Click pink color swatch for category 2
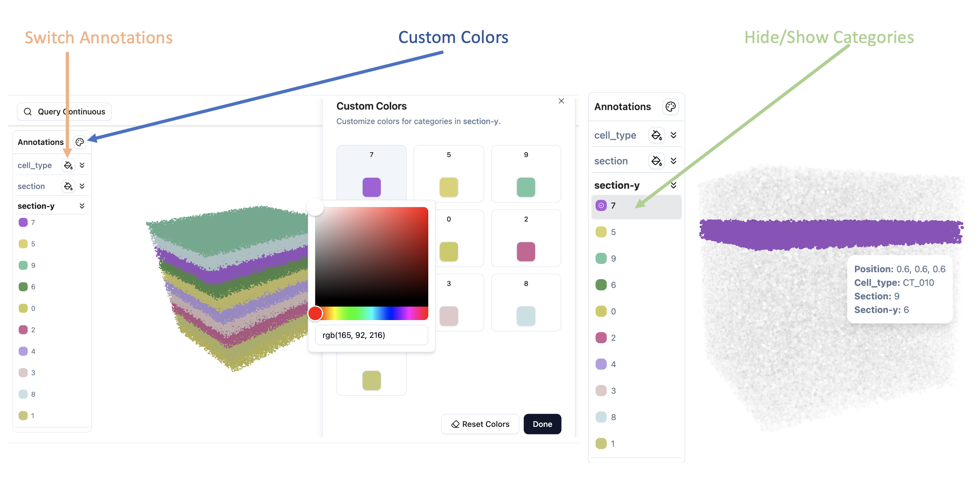Image resolution: width=980 pixels, height=499 pixels. (526, 252)
